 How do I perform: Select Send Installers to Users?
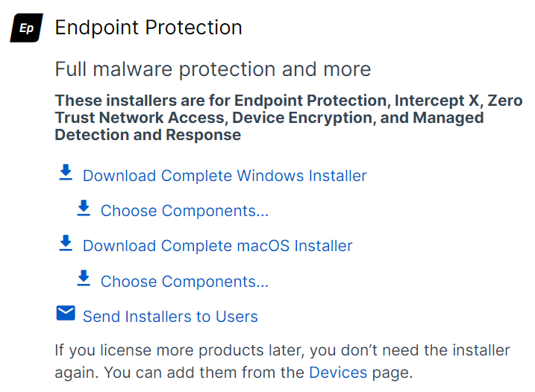pyautogui.click(x=170, y=317)
